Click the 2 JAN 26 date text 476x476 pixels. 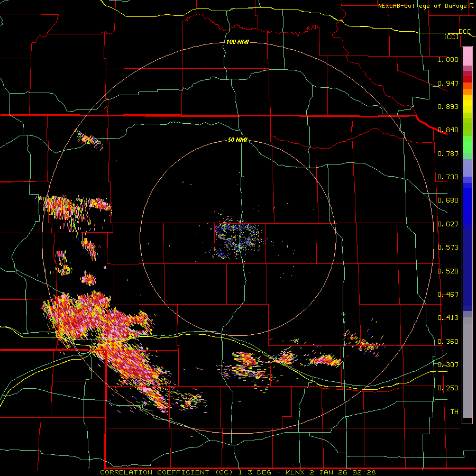click(x=328, y=472)
